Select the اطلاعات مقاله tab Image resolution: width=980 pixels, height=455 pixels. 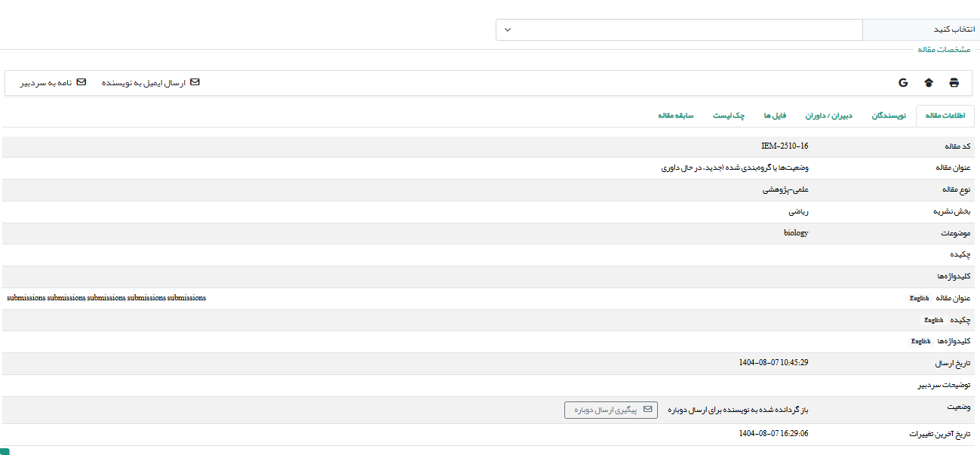(945, 115)
